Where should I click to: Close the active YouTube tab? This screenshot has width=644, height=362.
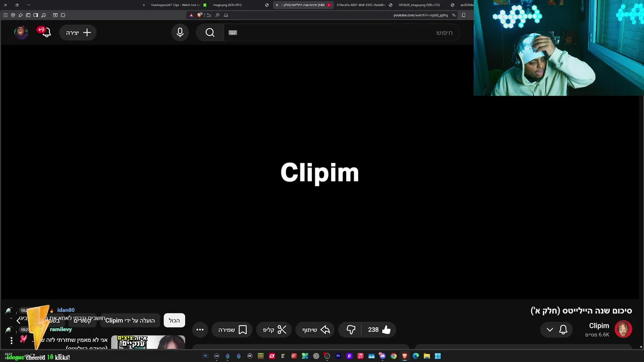pos(277,5)
